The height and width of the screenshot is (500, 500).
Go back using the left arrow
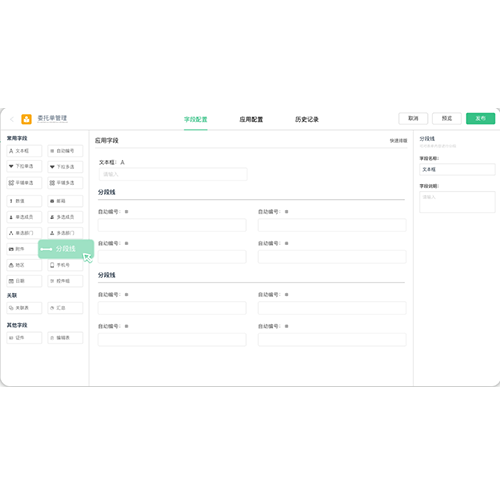12,119
